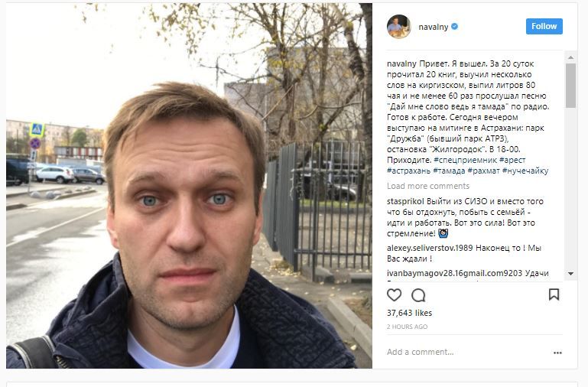Like the post with heart icon
Screen dimensions: 588x387
[x=394, y=295]
